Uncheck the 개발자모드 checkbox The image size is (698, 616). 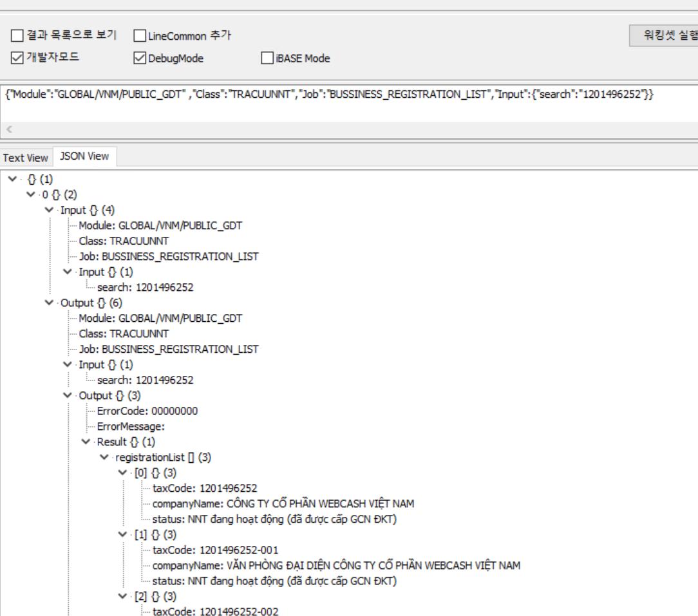17,58
